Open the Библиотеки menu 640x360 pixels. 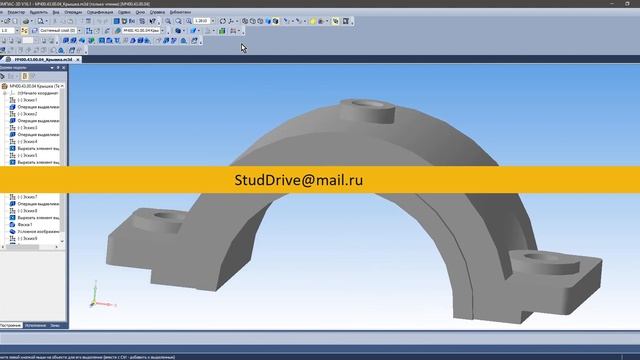180,12
